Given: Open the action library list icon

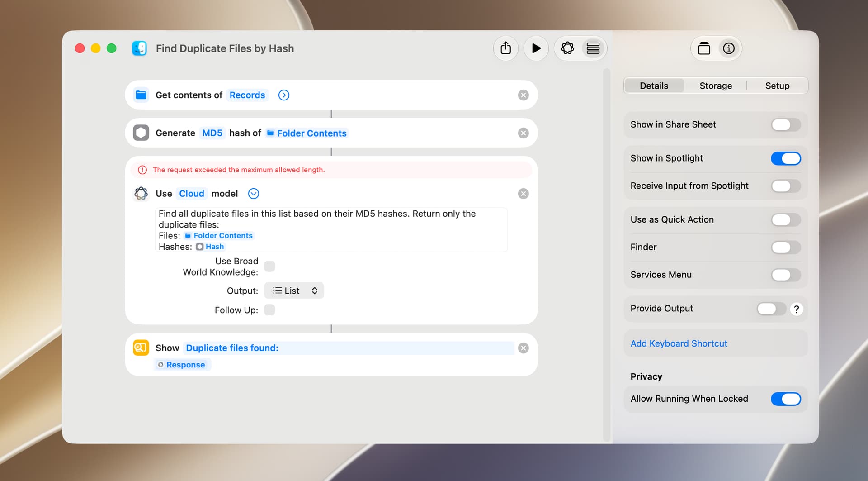Looking at the screenshot, I should click(593, 48).
